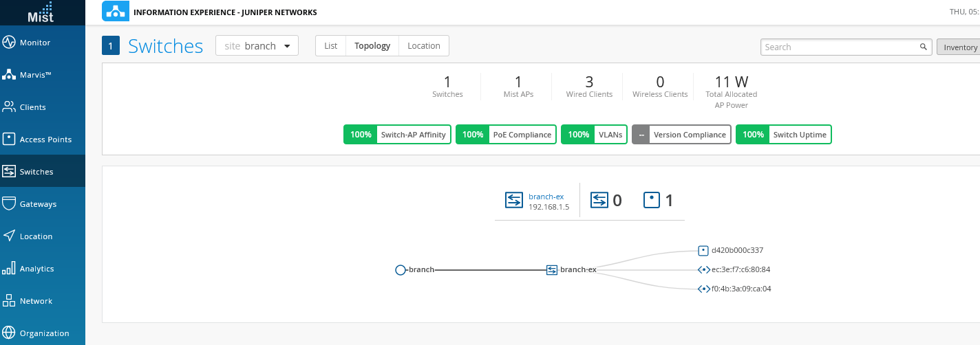Click the Inventory button

tap(959, 47)
